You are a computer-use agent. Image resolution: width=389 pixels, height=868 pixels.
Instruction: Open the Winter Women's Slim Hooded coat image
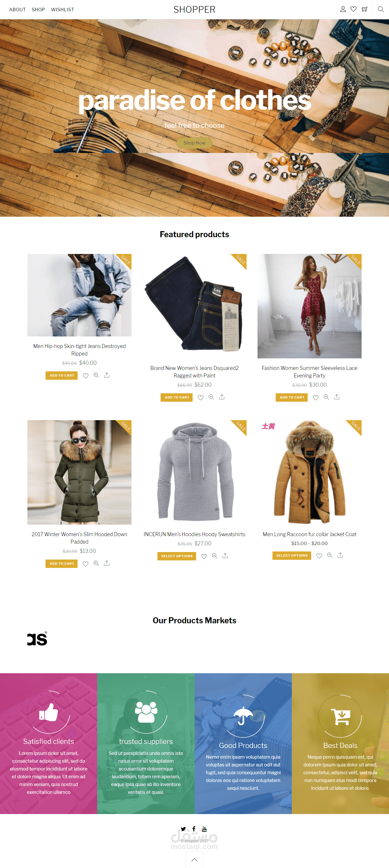coord(80,472)
